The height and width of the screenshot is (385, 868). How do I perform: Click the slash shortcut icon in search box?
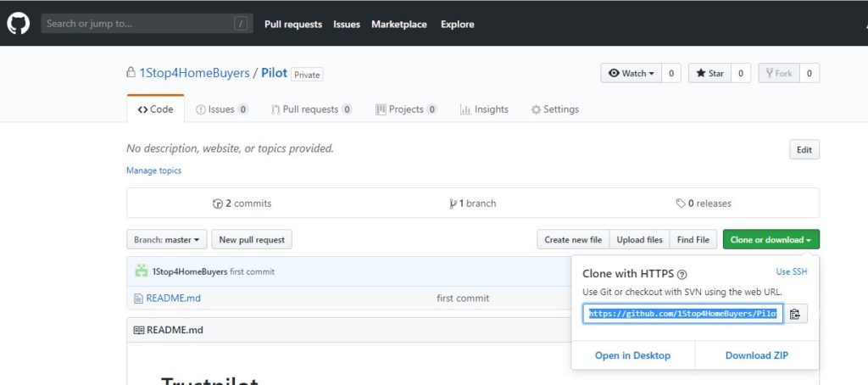pos(240,24)
